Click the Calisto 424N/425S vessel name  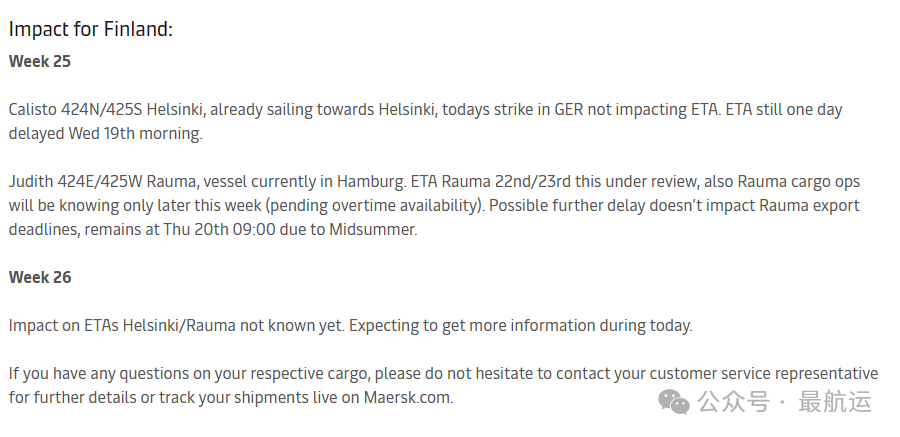click(75, 110)
